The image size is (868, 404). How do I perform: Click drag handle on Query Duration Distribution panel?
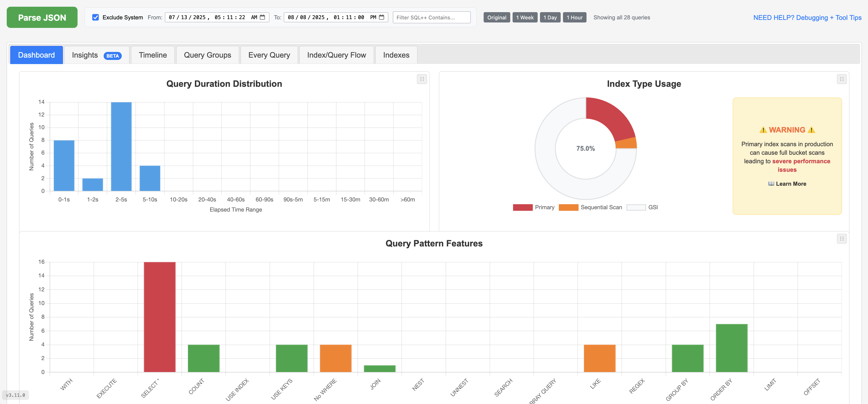[x=422, y=79]
